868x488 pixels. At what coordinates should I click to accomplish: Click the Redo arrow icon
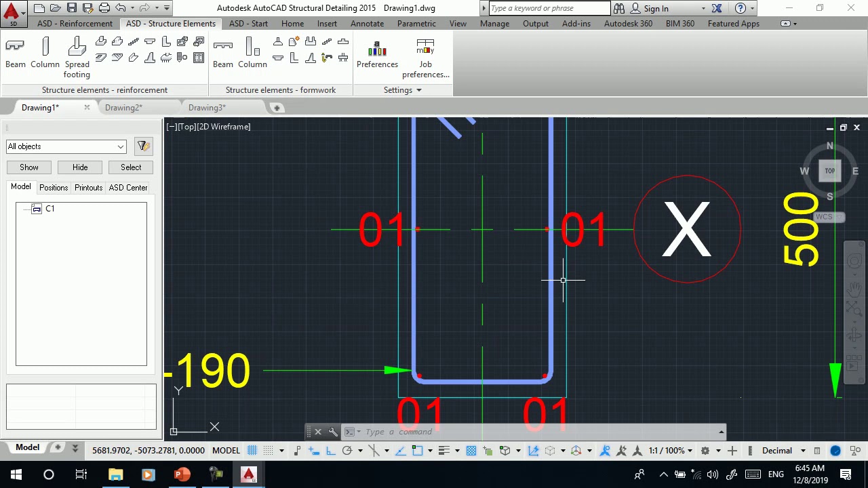146,8
